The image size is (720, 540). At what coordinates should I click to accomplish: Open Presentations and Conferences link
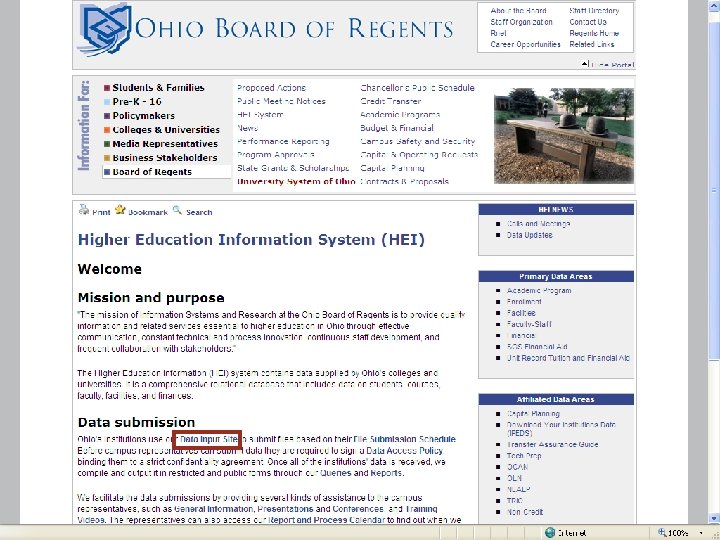(321, 509)
